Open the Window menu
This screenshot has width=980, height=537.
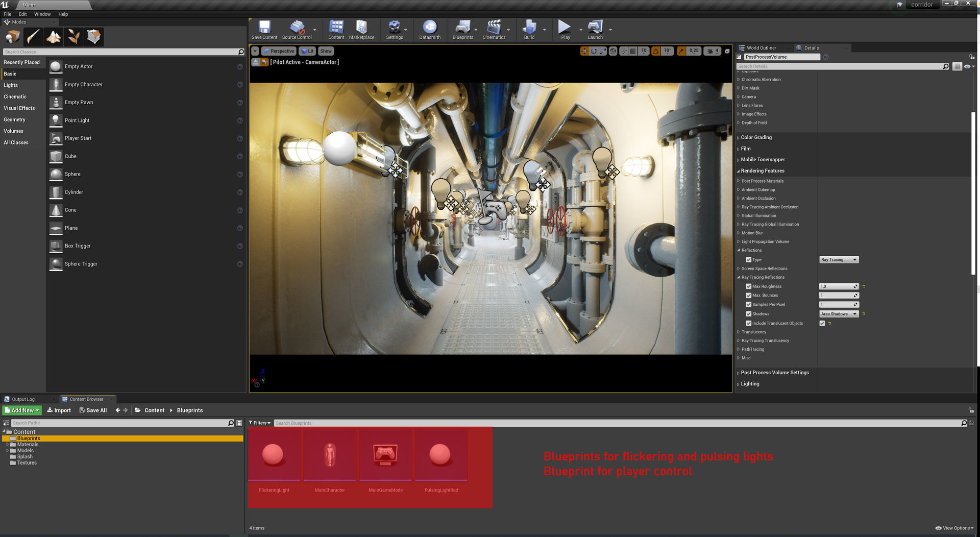click(42, 14)
